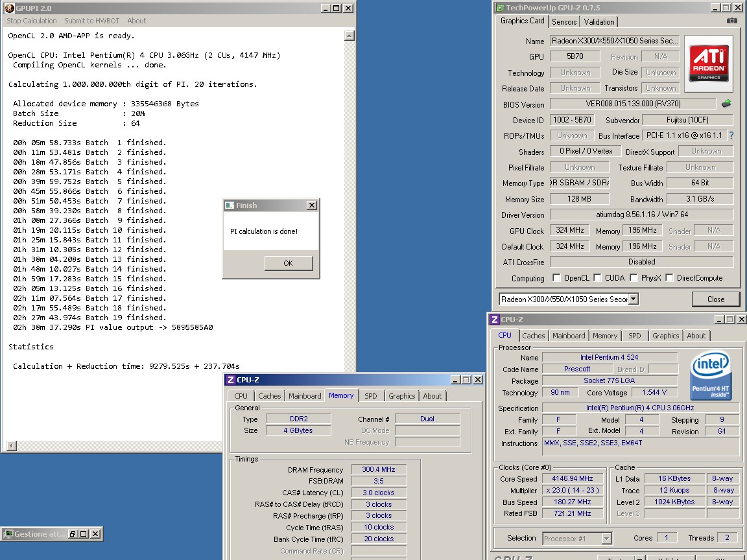Screen dimensions: 747x560
Task: Click the GPU-Z Name field
Action: click(615, 40)
